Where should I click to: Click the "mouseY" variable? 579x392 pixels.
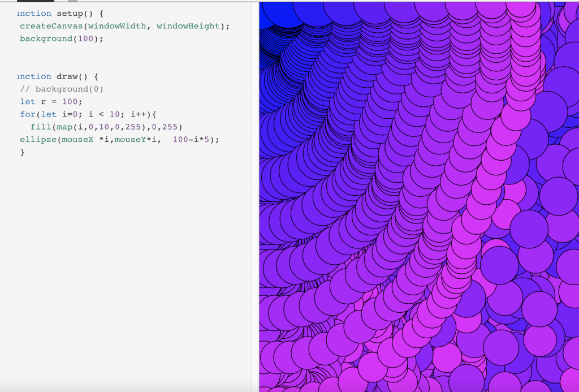point(131,140)
